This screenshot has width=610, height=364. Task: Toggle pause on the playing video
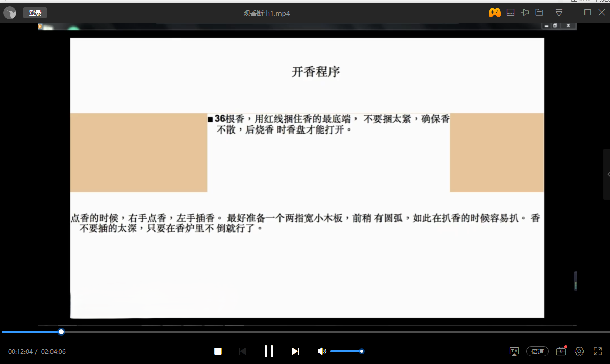point(269,351)
